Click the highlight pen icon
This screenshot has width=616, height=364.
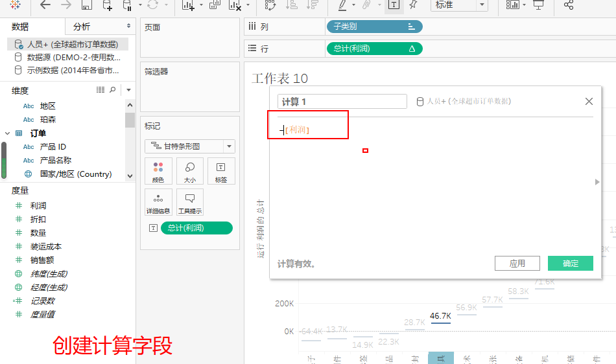coord(342,5)
